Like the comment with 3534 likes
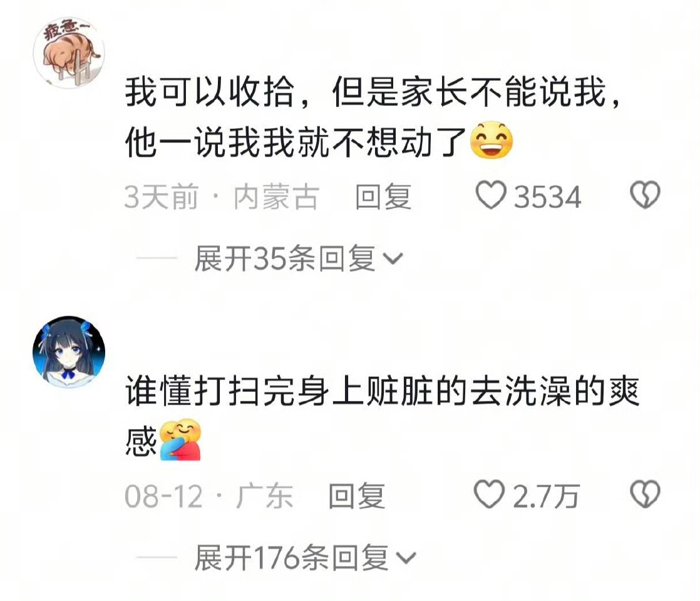Viewport: 700px width, 601px height. click(x=490, y=195)
